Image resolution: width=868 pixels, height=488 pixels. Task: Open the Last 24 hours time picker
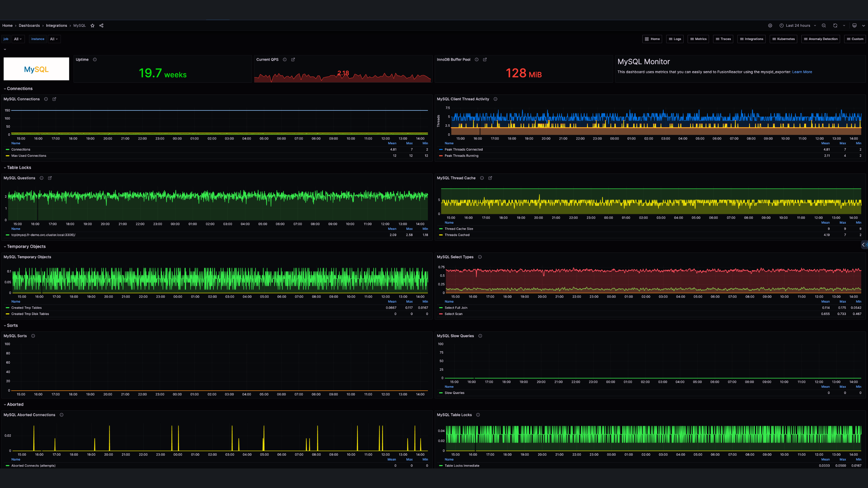click(798, 25)
